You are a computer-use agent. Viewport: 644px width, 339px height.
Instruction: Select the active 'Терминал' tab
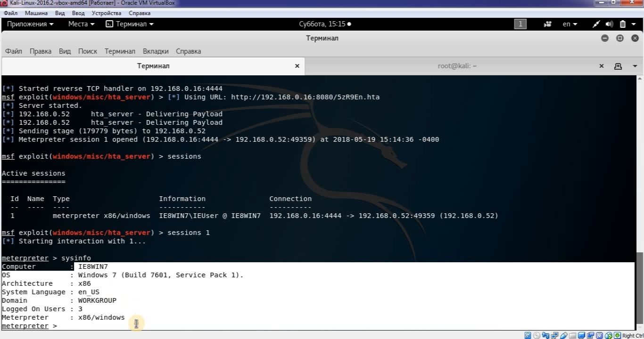153,66
